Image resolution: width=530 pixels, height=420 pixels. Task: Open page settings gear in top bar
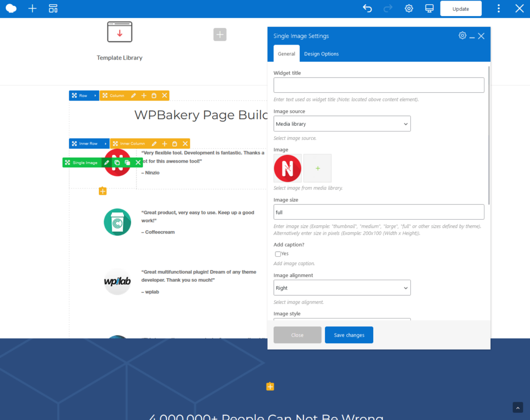409,8
